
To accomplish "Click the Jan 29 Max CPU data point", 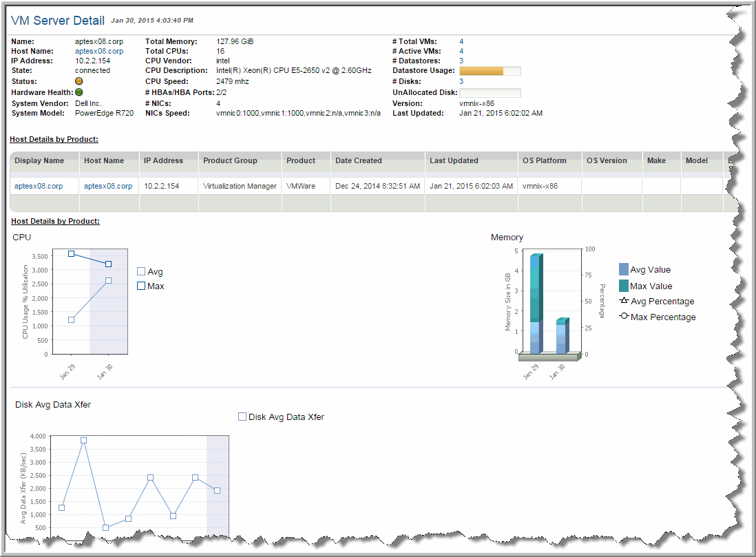I will pyautogui.click(x=71, y=253).
